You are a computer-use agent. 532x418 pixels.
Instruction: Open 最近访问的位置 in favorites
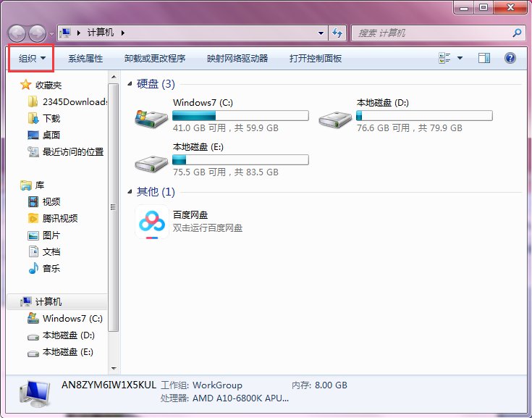point(66,151)
